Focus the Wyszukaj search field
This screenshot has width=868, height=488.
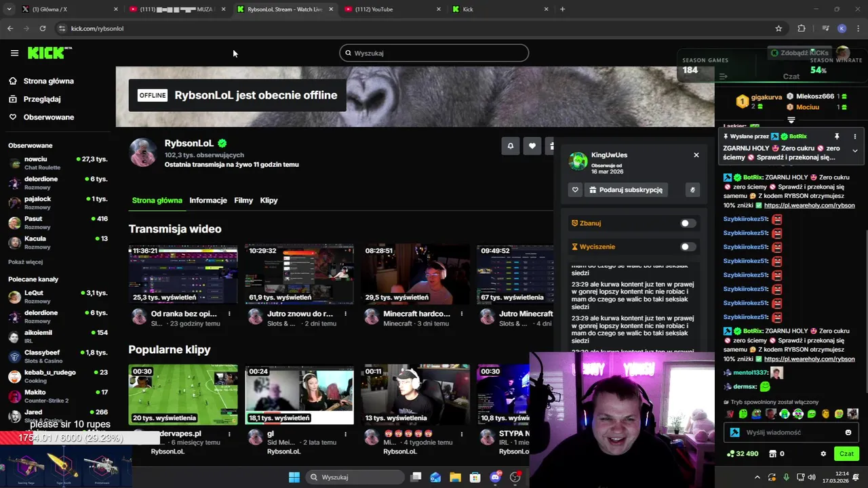[x=434, y=53]
